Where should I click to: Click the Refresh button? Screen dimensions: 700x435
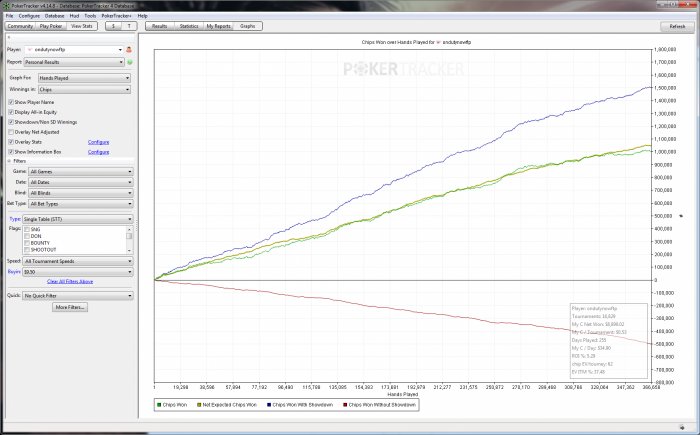(677, 26)
